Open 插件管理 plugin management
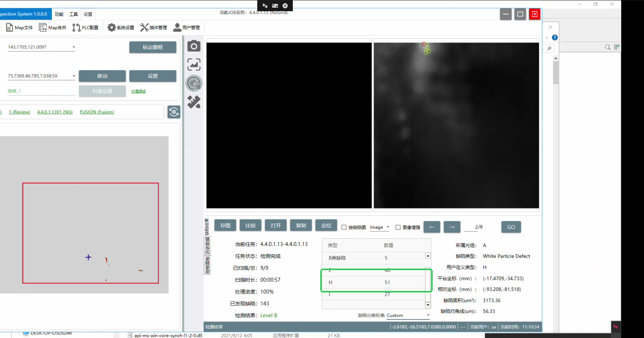This screenshot has height=338, width=644. pos(153,28)
